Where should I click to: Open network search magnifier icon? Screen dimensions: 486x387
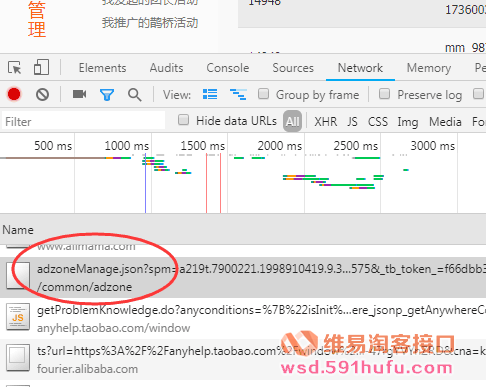(134, 95)
